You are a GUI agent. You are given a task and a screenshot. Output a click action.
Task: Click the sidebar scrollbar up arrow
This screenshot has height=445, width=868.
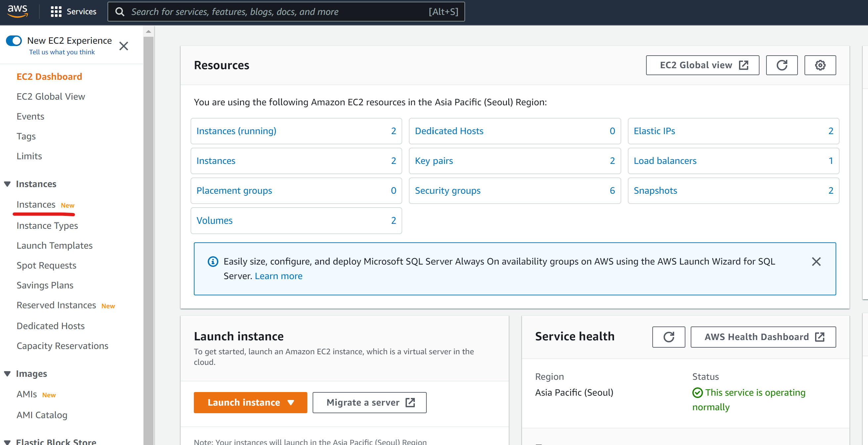(x=148, y=32)
